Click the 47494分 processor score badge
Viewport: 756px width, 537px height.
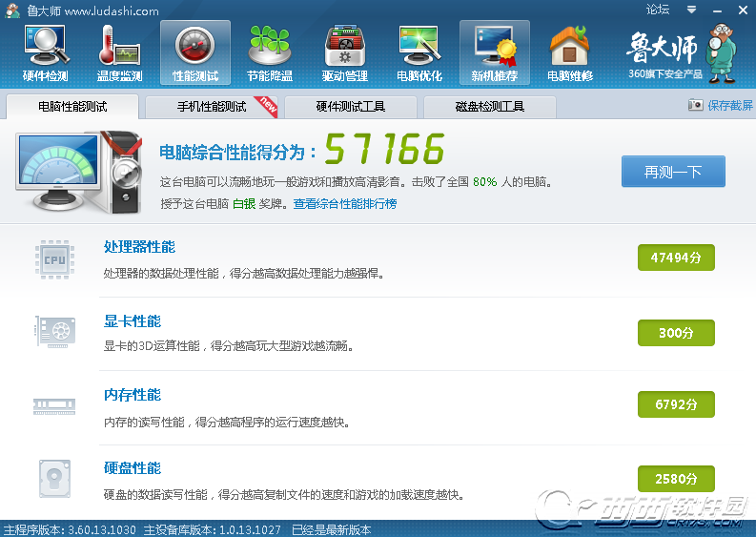(676, 258)
